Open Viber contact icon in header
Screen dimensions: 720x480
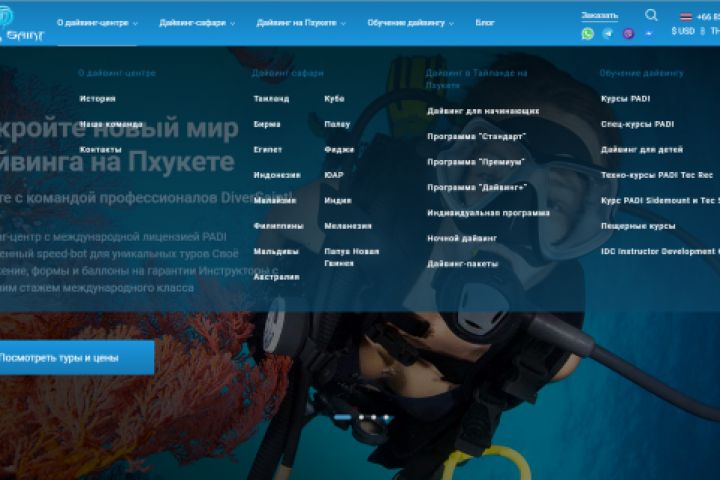tap(629, 34)
